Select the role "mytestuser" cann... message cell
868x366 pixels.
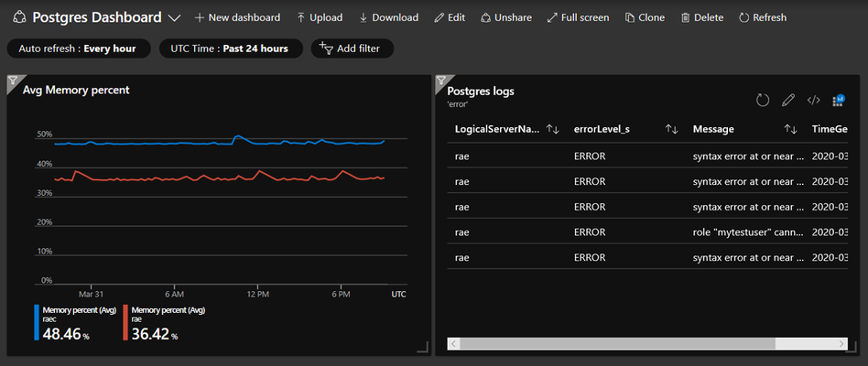[x=748, y=232]
